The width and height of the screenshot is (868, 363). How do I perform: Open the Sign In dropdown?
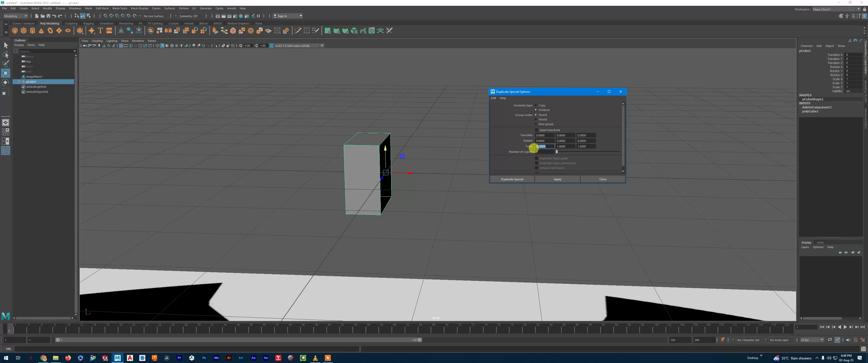288,16
